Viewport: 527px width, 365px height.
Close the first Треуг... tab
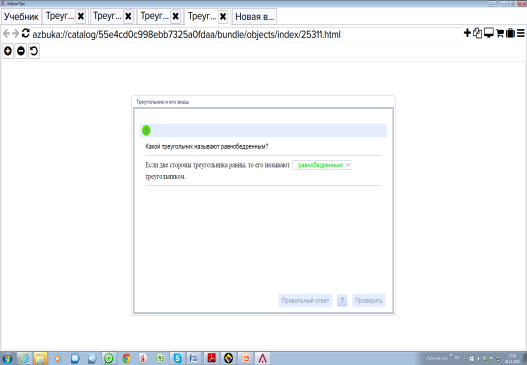coord(81,16)
